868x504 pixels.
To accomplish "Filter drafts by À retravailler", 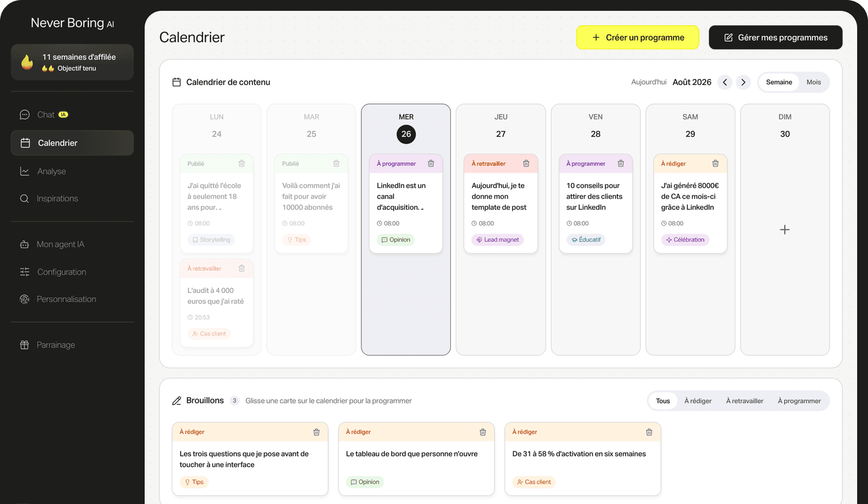I will coord(745,401).
